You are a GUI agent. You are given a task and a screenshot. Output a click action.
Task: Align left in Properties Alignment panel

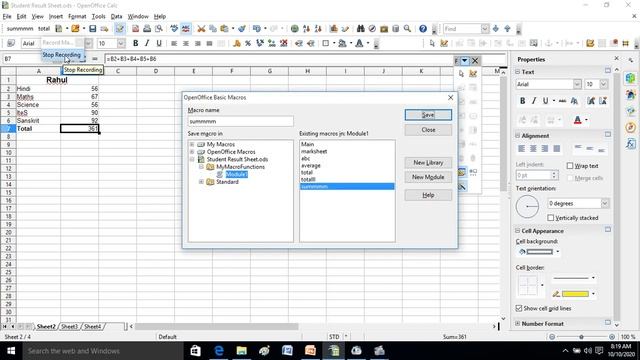[522, 149]
